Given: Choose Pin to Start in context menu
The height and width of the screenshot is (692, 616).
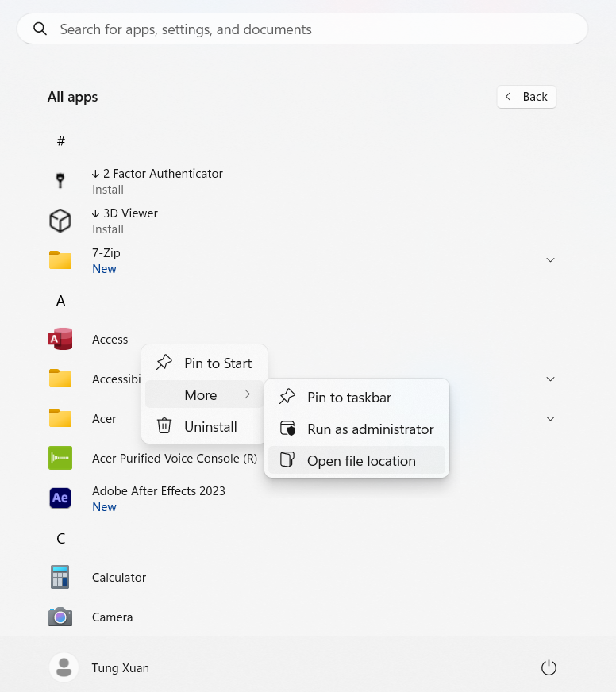Looking at the screenshot, I should 205,363.
